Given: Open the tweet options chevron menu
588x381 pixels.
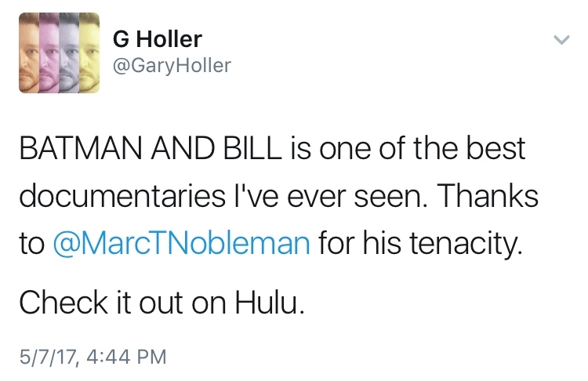Looking at the screenshot, I should click(x=561, y=38).
